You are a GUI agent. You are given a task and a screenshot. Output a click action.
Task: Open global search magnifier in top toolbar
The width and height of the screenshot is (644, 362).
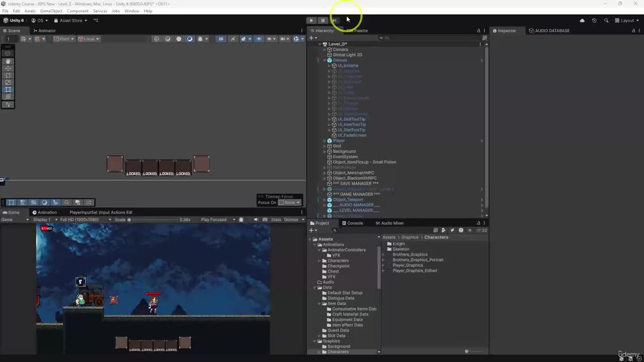[606, 21]
